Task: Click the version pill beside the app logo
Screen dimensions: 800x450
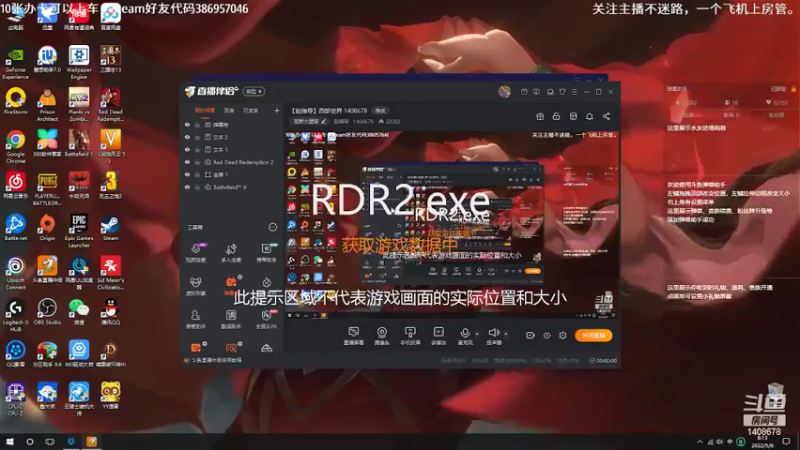Action: click(254, 91)
